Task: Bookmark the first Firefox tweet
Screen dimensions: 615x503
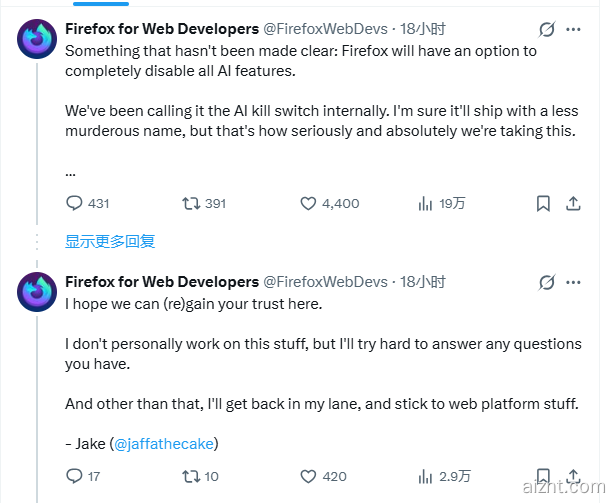Action: tap(543, 203)
